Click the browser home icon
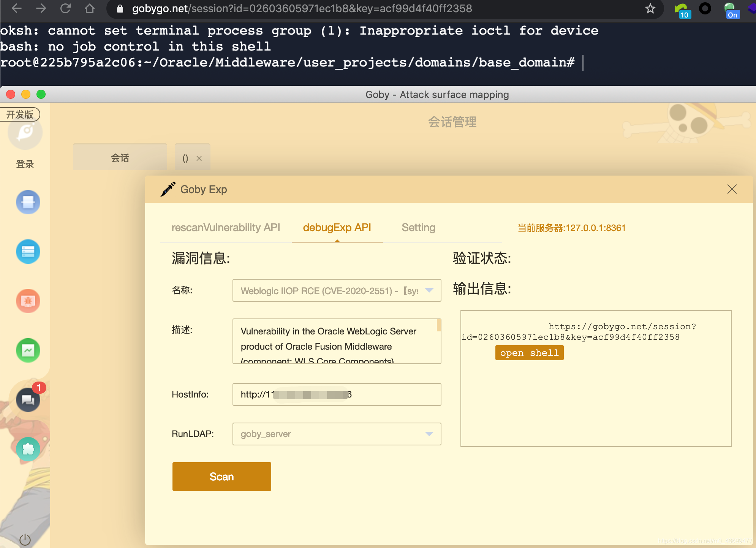This screenshot has width=756, height=548. click(90, 8)
